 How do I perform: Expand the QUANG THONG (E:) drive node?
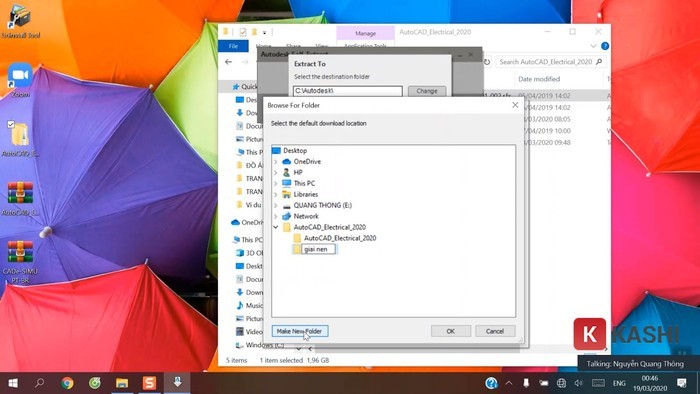coord(275,205)
